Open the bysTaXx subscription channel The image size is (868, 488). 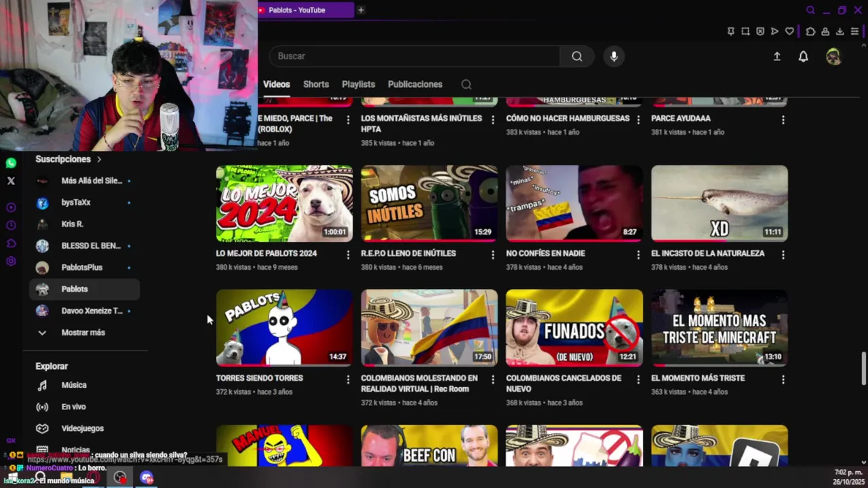(85, 203)
